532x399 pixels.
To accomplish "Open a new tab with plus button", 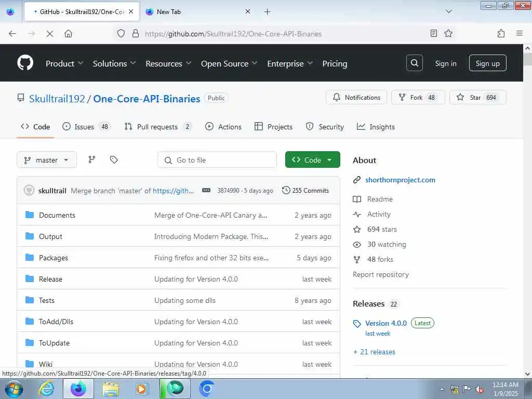I will click(268, 12).
